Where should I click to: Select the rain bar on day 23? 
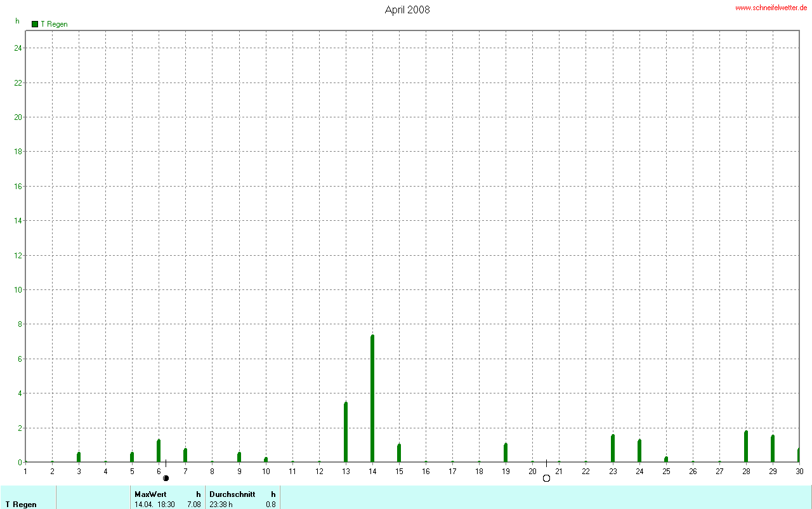pyautogui.click(x=613, y=448)
